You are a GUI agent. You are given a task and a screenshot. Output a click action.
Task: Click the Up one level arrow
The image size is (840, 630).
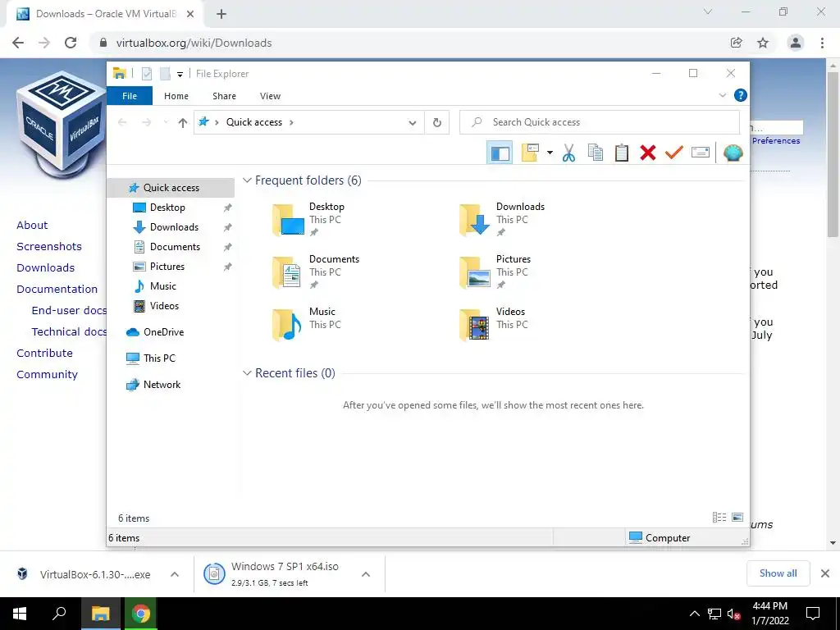[183, 123]
